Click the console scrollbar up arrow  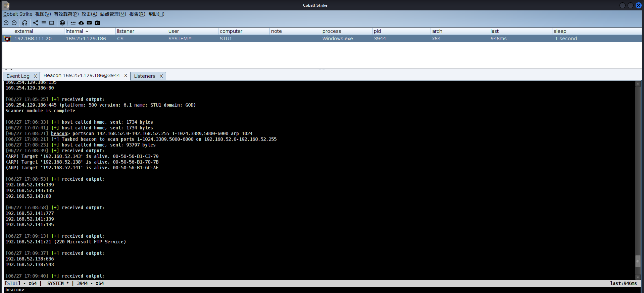click(638, 84)
